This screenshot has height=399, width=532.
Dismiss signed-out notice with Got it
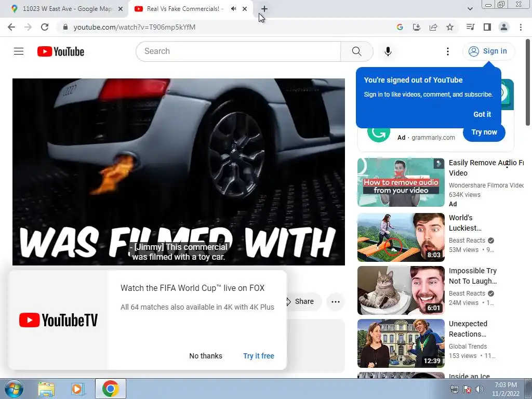(x=482, y=114)
